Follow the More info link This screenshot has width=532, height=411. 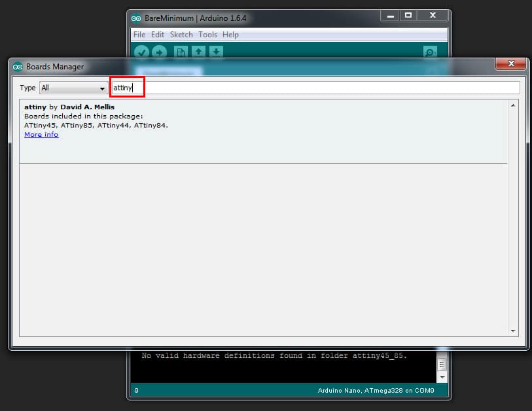point(41,135)
